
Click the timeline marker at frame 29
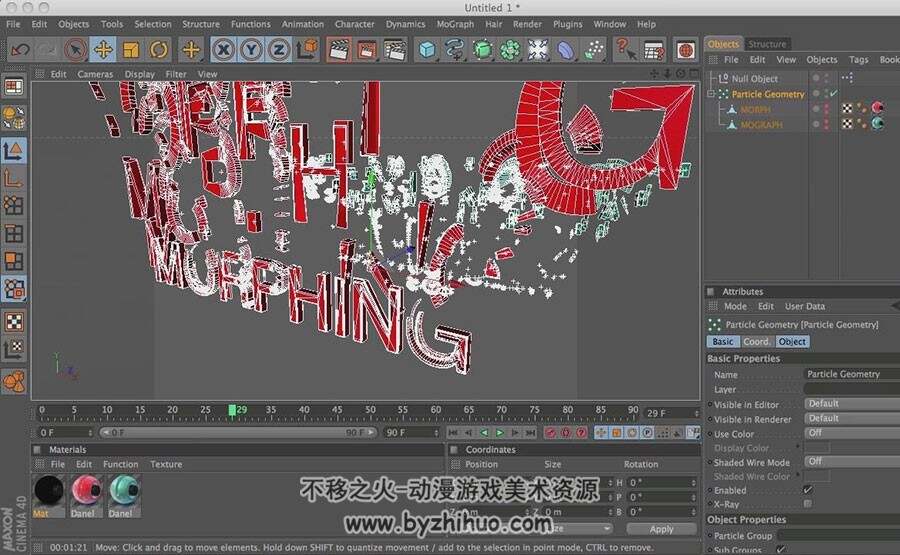[x=232, y=410]
